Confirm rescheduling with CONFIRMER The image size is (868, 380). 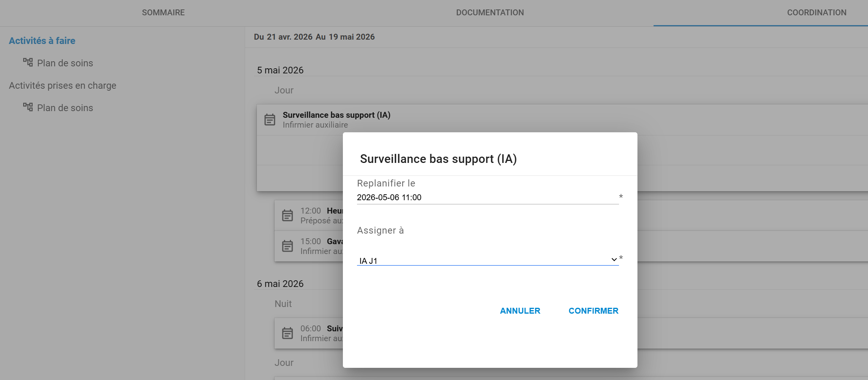point(593,311)
